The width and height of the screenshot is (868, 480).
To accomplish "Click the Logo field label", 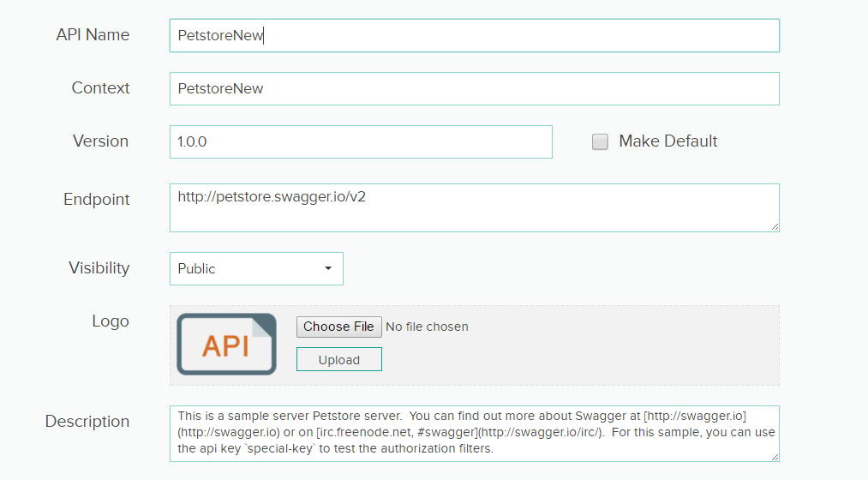I will 111,321.
